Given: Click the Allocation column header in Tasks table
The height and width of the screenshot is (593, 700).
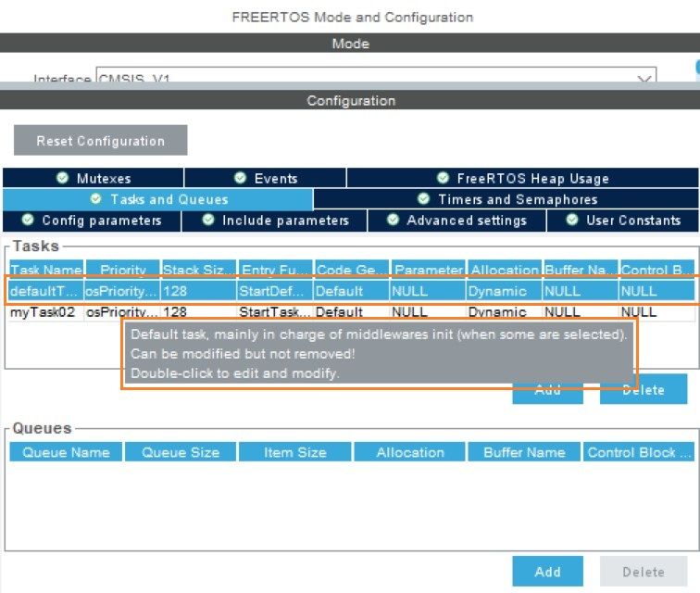Looking at the screenshot, I should [x=505, y=270].
